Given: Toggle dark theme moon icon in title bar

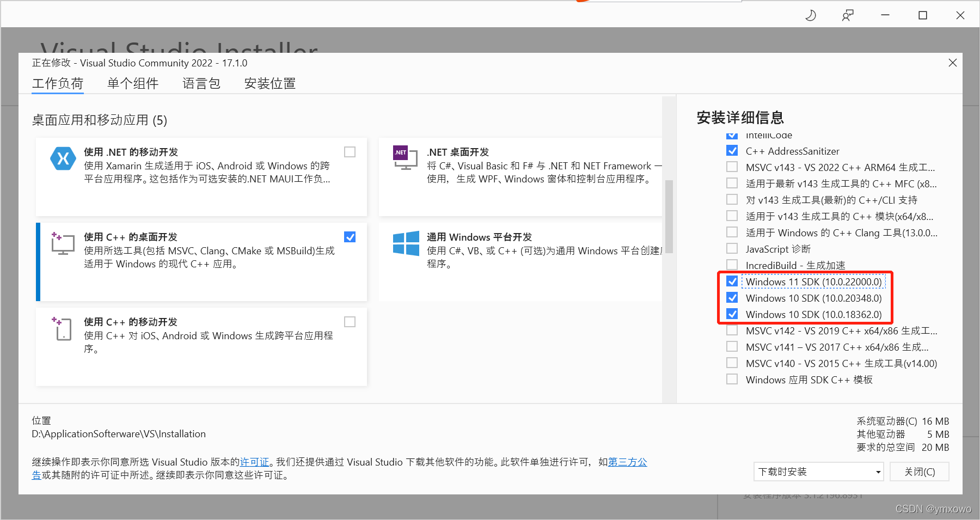Looking at the screenshot, I should [811, 15].
